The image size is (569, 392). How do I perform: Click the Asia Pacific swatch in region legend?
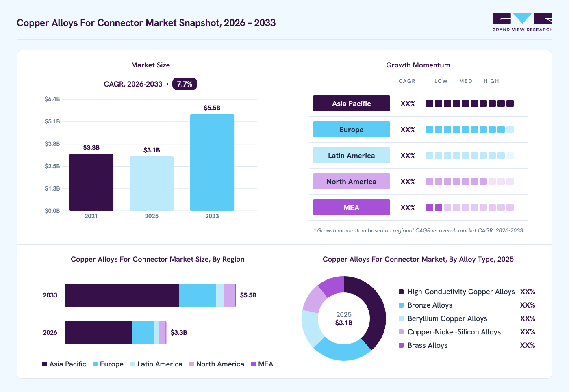pyautogui.click(x=44, y=364)
